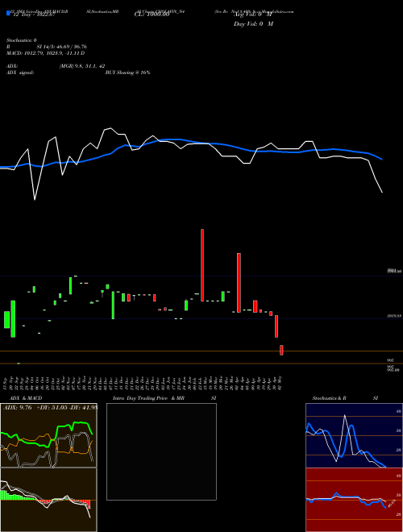Image resolution: width=403 pixels, height=532 pixels.
Task: Open the MACD histogram chart panel
Action: (x=48, y=500)
